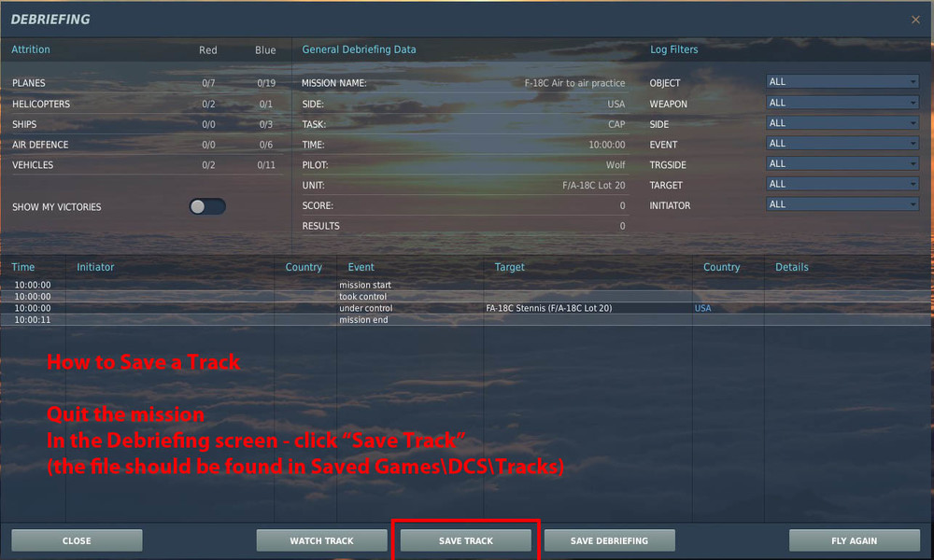
Task: Sort log by Time column header
Action: pyautogui.click(x=23, y=267)
